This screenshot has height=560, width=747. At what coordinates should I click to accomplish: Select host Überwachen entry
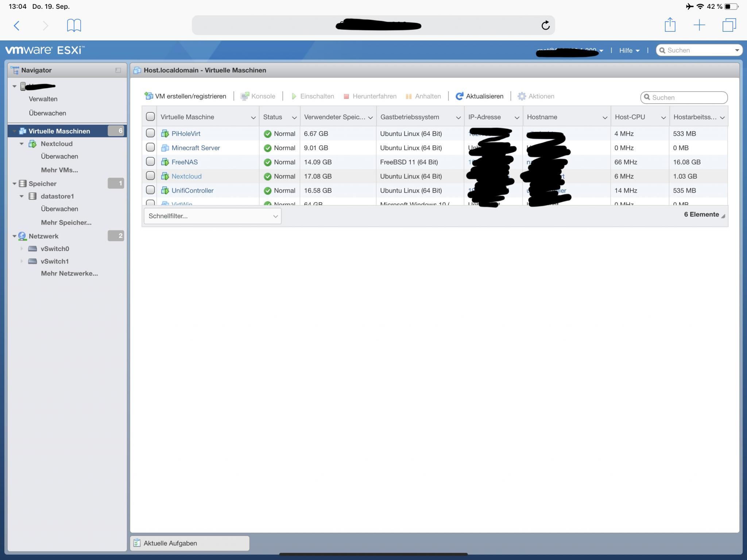pos(47,113)
